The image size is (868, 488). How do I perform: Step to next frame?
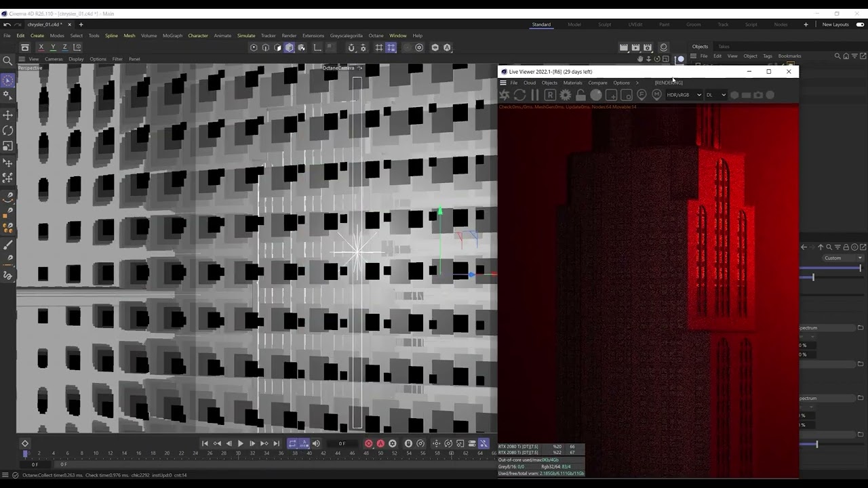tap(252, 444)
